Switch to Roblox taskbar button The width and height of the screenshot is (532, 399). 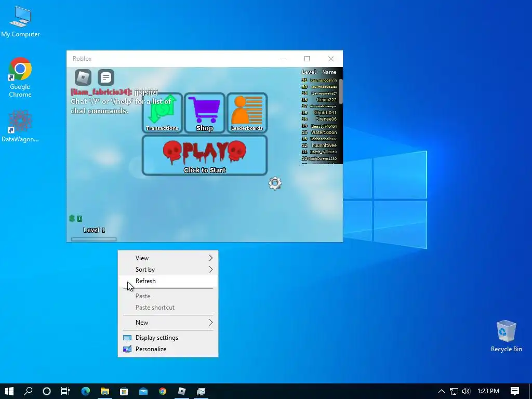point(182,391)
